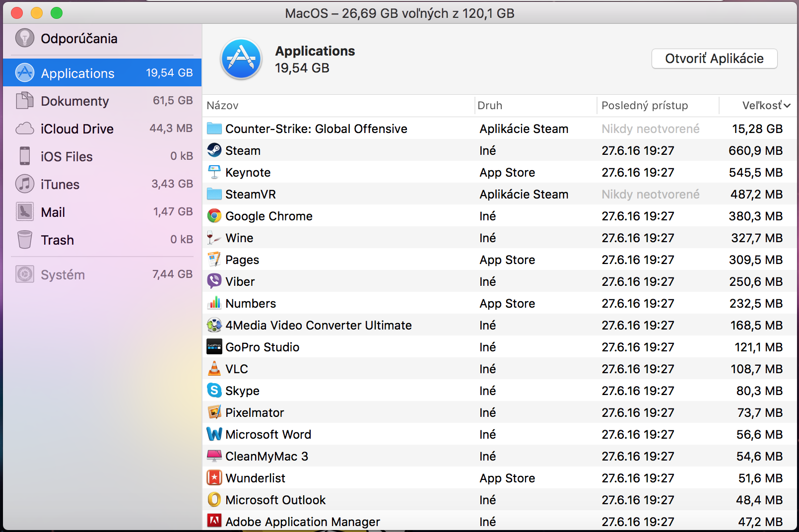Click the Dokumenty sidebar icon
The width and height of the screenshot is (799, 532).
(x=24, y=101)
